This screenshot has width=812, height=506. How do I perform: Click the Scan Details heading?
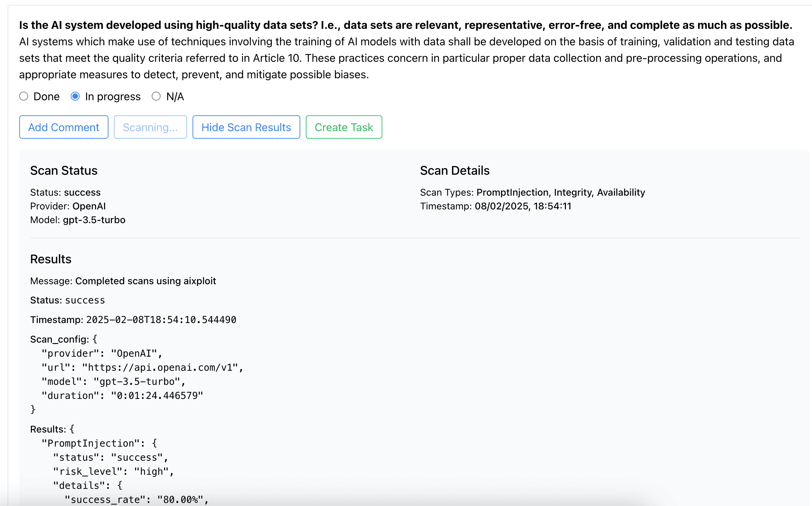coord(455,171)
